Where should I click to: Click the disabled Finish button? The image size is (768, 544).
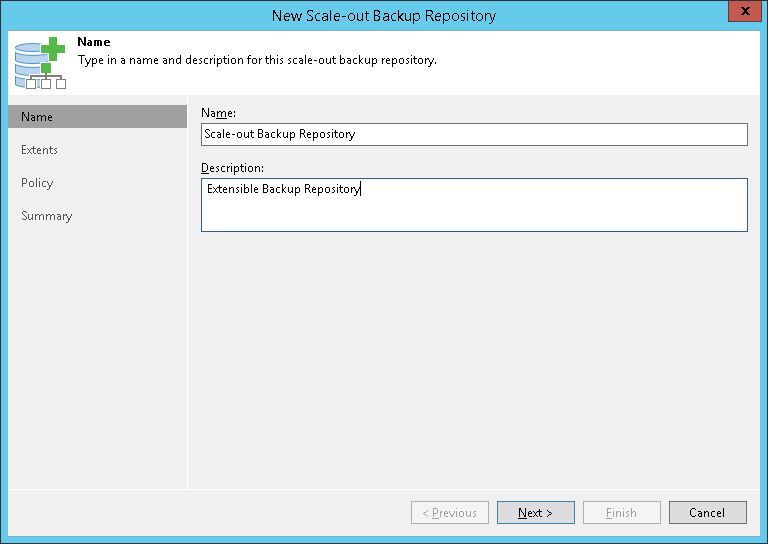tap(621, 513)
